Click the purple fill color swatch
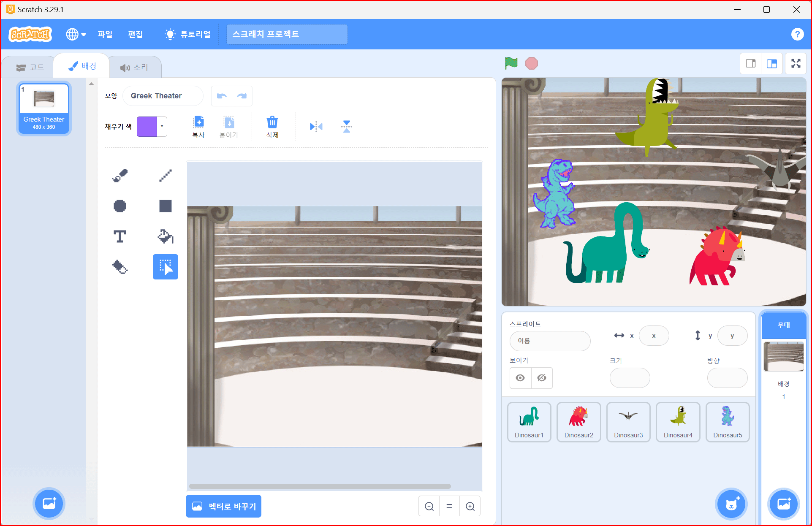The width and height of the screenshot is (812, 526). (147, 126)
